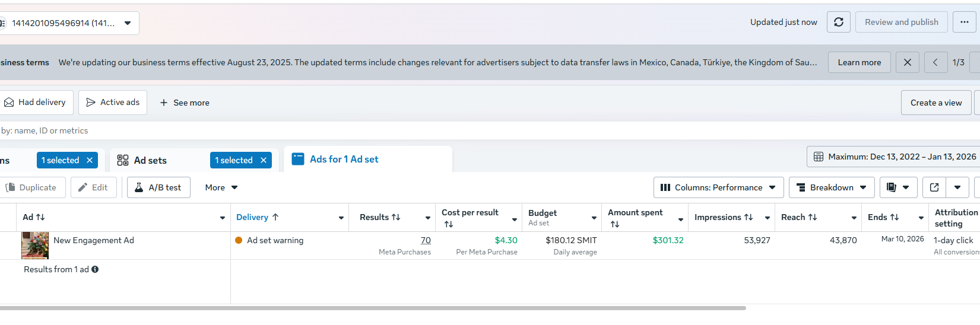Go to previous notification with left chevron
980x325 pixels.
tap(935, 62)
